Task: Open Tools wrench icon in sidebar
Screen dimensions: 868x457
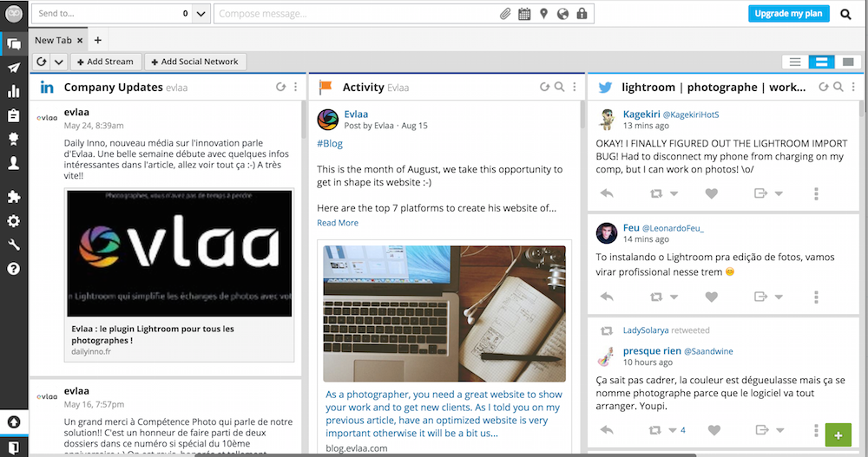Action: coord(14,245)
